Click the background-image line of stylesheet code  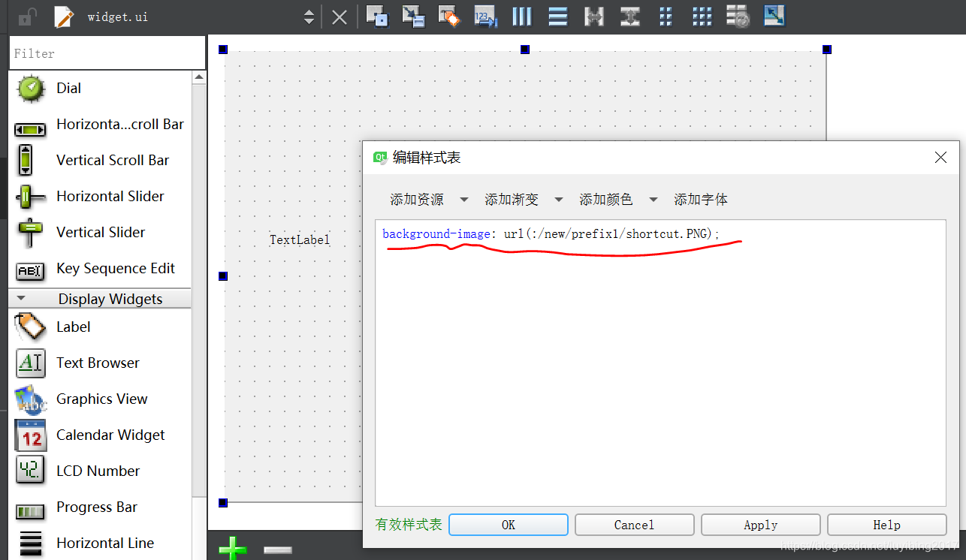pyautogui.click(x=551, y=234)
